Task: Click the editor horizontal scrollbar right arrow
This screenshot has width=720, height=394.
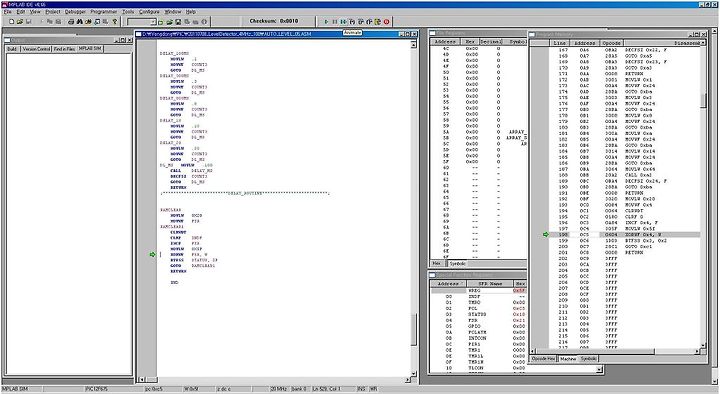Action: (408, 380)
